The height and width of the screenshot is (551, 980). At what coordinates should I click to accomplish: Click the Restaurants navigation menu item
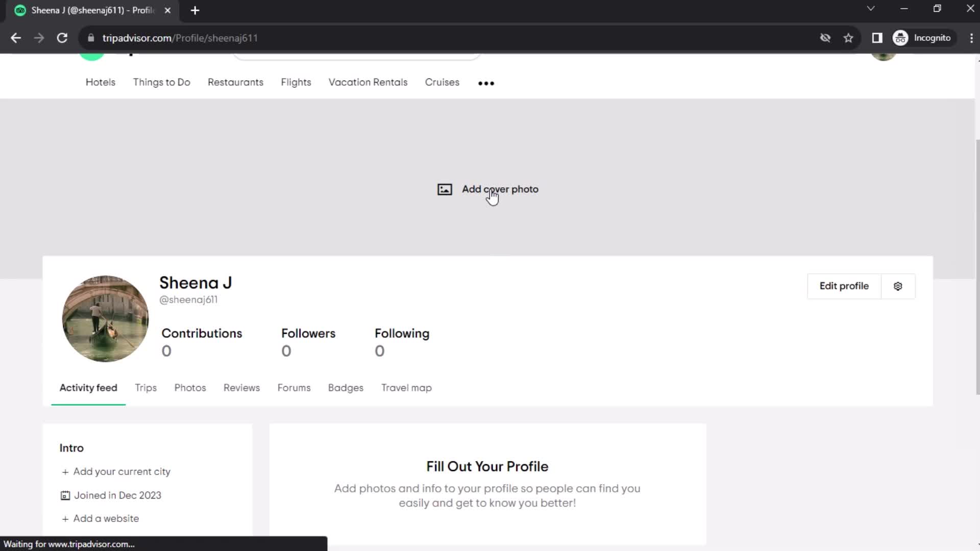click(236, 82)
